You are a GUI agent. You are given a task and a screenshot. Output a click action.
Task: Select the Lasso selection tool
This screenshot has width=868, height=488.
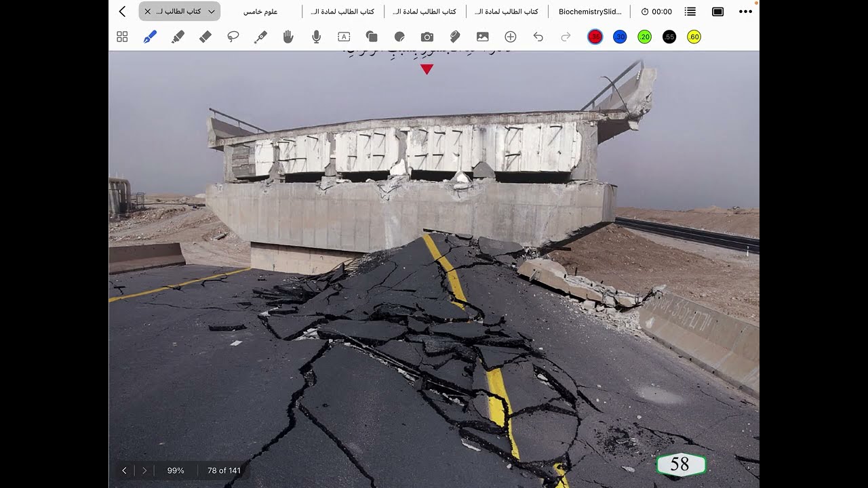(233, 37)
